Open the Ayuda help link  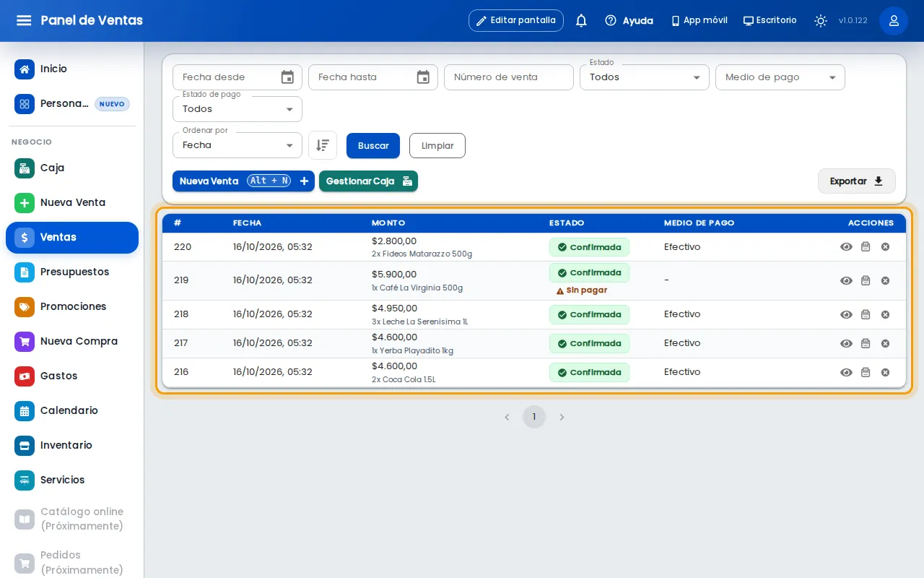629,21
